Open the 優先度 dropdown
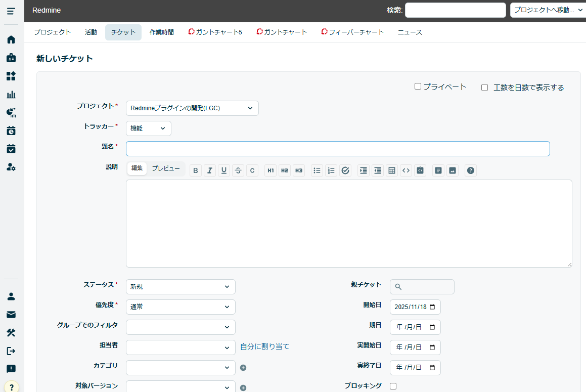 click(x=181, y=307)
